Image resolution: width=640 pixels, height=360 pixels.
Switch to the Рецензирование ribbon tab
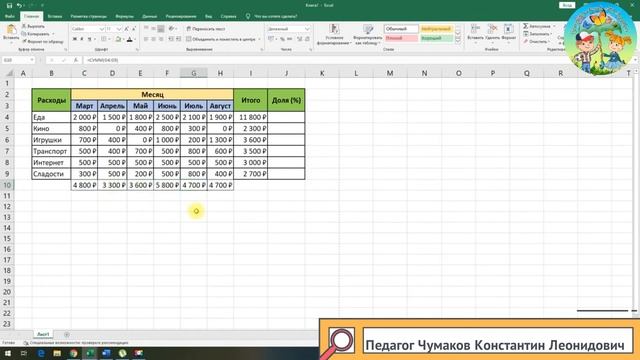[181, 16]
